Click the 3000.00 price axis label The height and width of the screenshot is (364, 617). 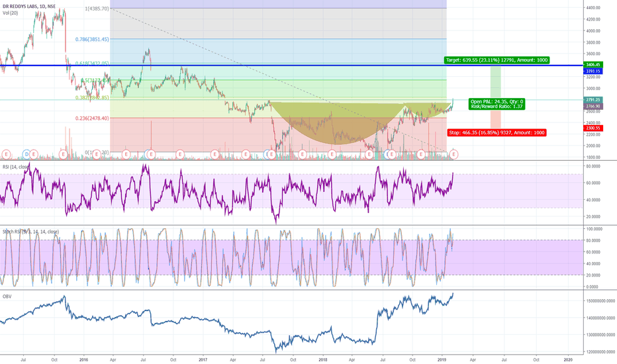click(x=593, y=89)
